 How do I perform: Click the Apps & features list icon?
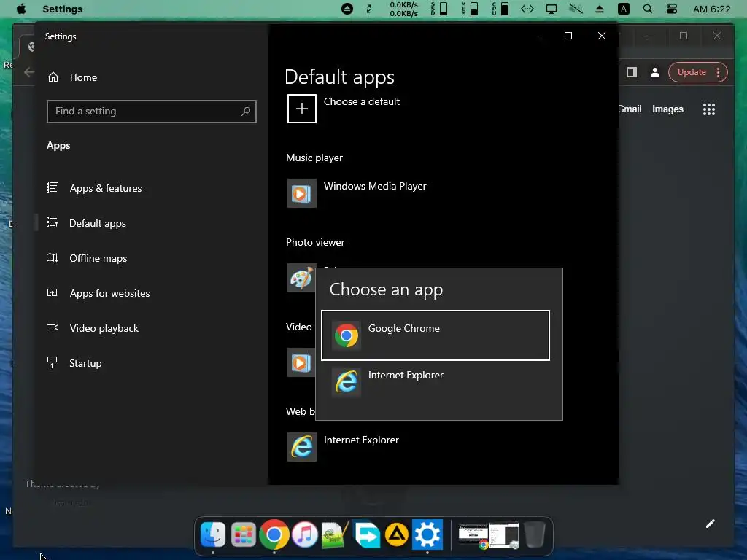[x=53, y=187]
